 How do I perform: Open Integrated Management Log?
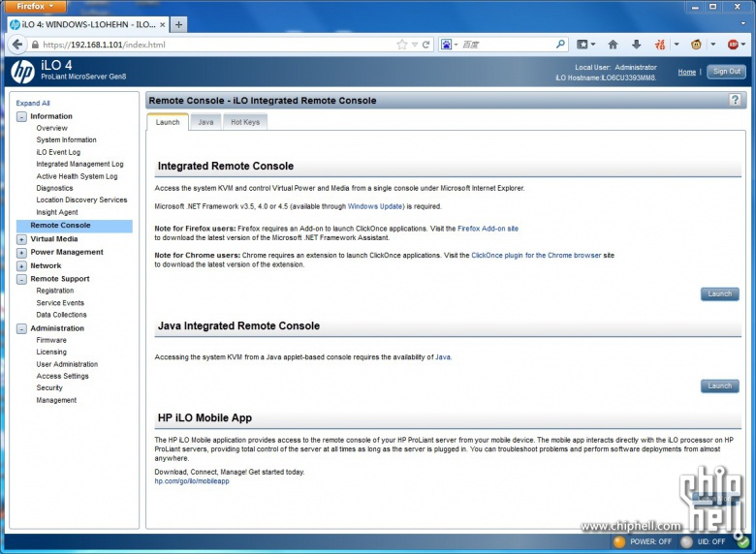(80, 165)
